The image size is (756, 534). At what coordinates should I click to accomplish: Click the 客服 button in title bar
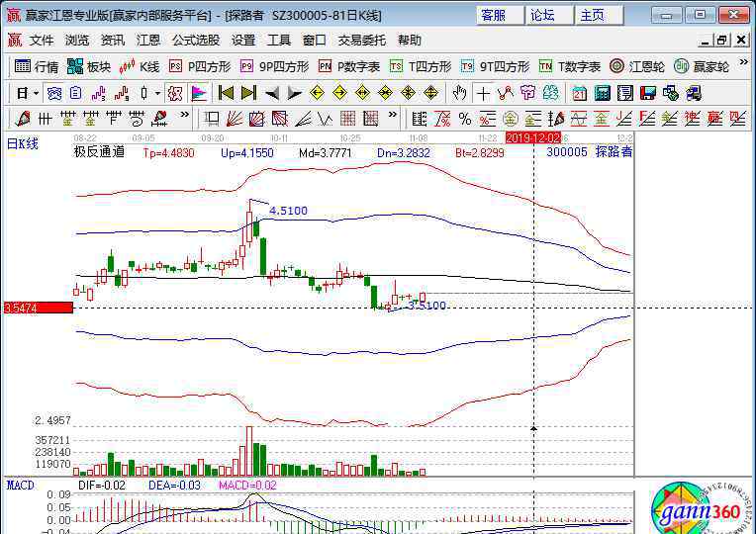(500, 16)
